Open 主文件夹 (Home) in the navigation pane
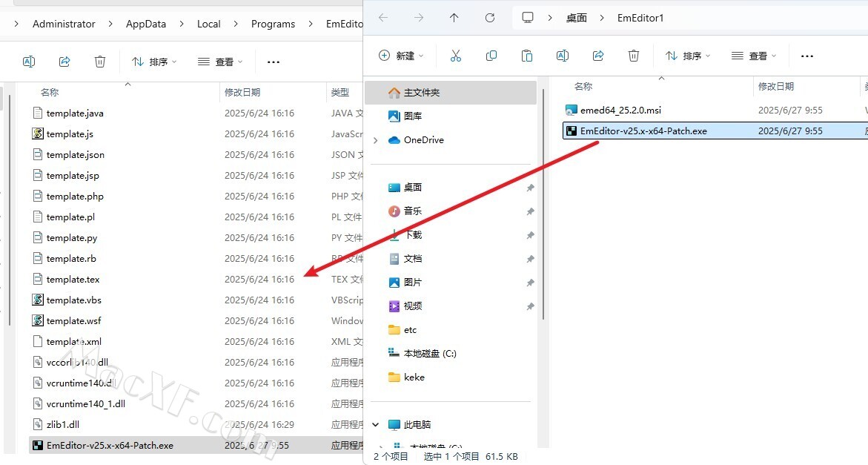The width and height of the screenshot is (868, 465). (451, 93)
